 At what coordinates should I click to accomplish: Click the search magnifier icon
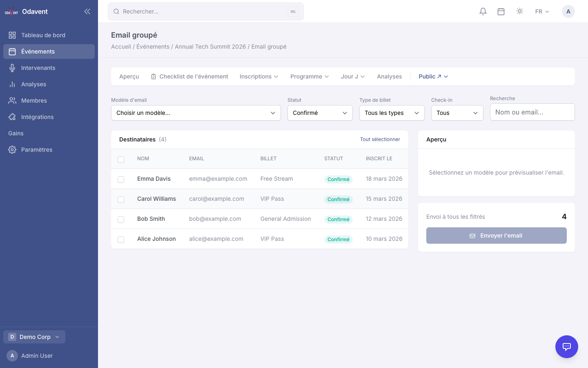pyautogui.click(x=116, y=11)
